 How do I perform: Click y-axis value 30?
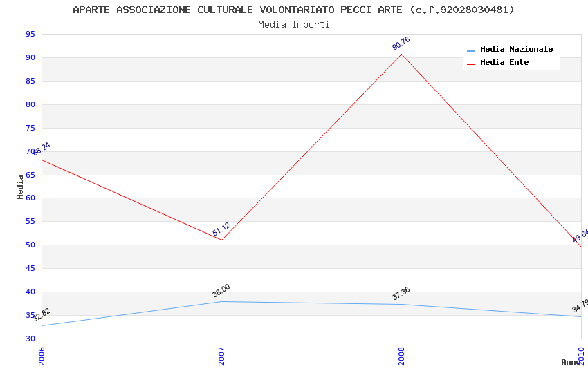coord(30,339)
